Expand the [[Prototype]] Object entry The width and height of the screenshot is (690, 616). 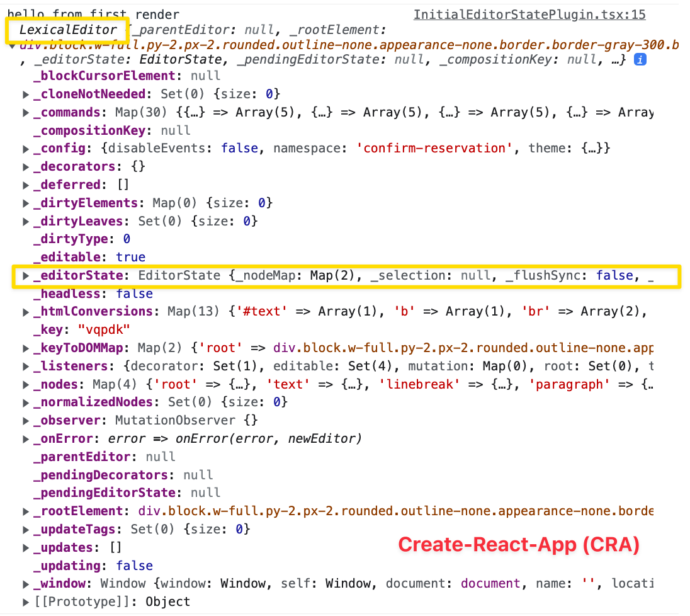25,602
